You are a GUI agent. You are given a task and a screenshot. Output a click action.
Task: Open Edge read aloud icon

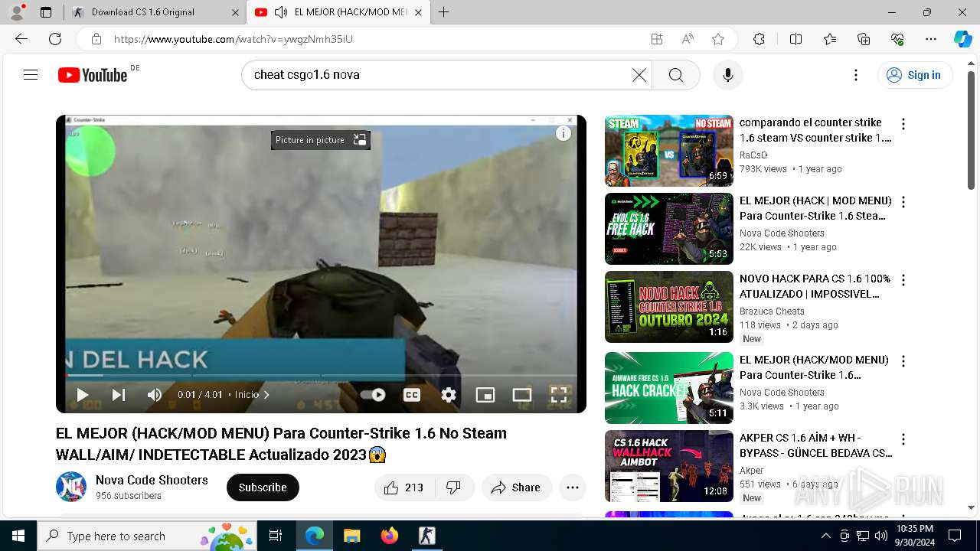pyautogui.click(x=688, y=39)
